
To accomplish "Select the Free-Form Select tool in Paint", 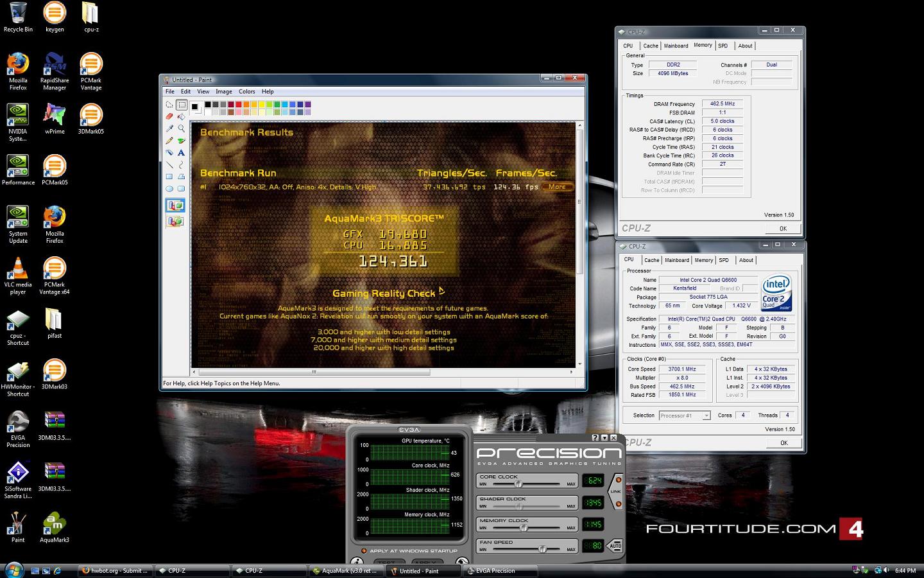I will click(x=169, y=105).
